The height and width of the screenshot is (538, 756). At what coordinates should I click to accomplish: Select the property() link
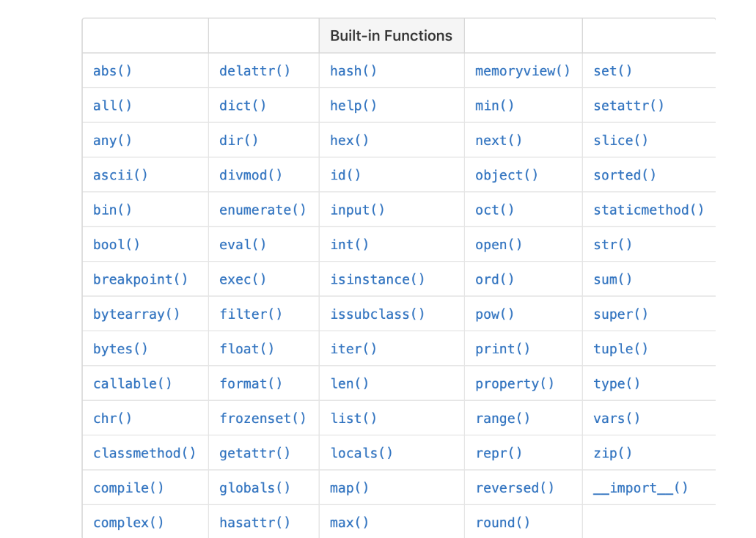(514, 384)
